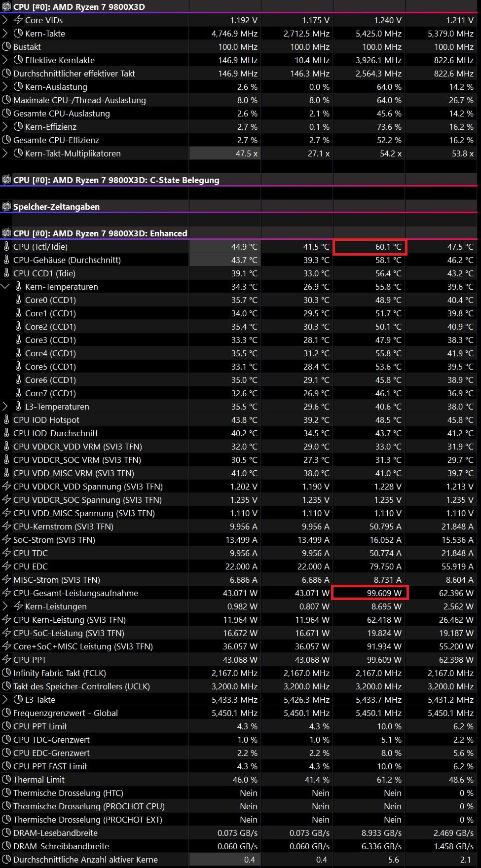Click the 60.1 °C Tctl/Tdie value

click(x=388, y=247)
